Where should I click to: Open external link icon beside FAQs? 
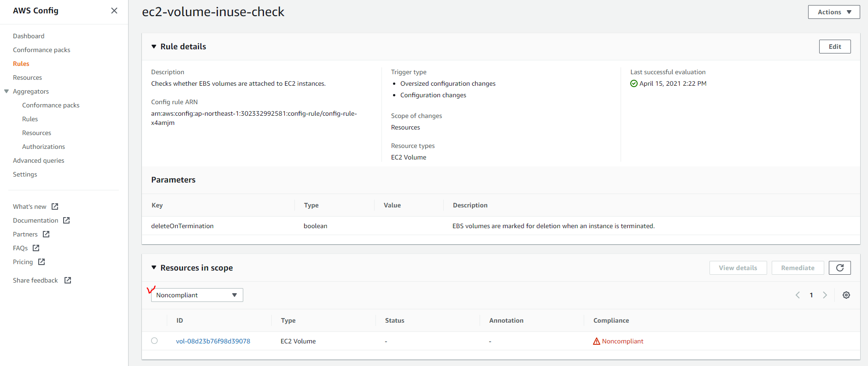(x=36, y=248)
